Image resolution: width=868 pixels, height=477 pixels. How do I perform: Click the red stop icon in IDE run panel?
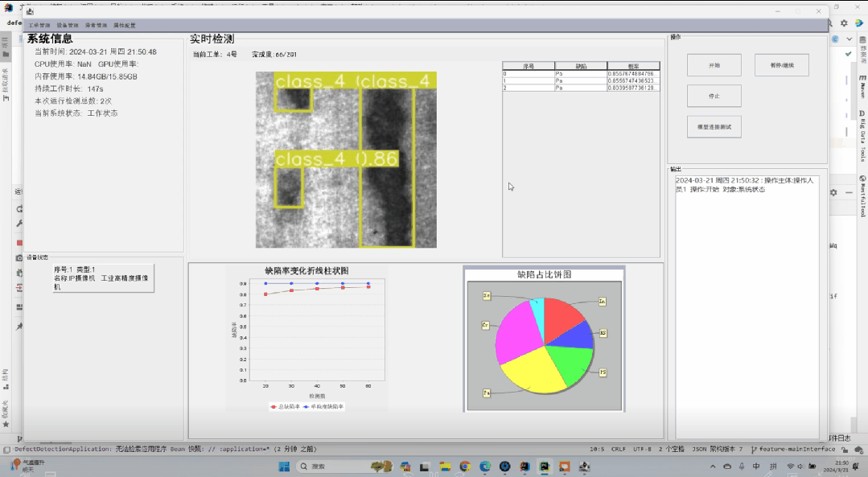pos(19,243)
